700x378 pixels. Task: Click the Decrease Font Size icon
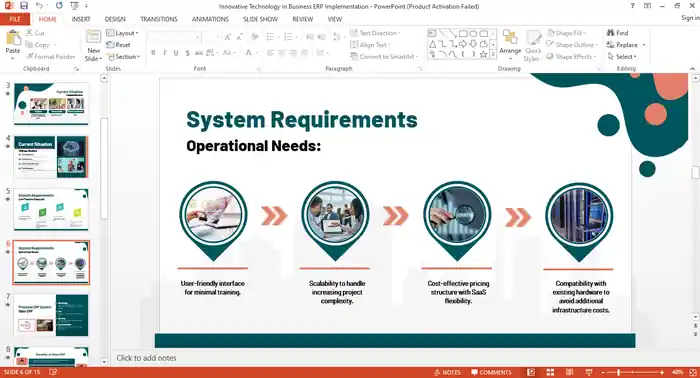coord(240,37)
